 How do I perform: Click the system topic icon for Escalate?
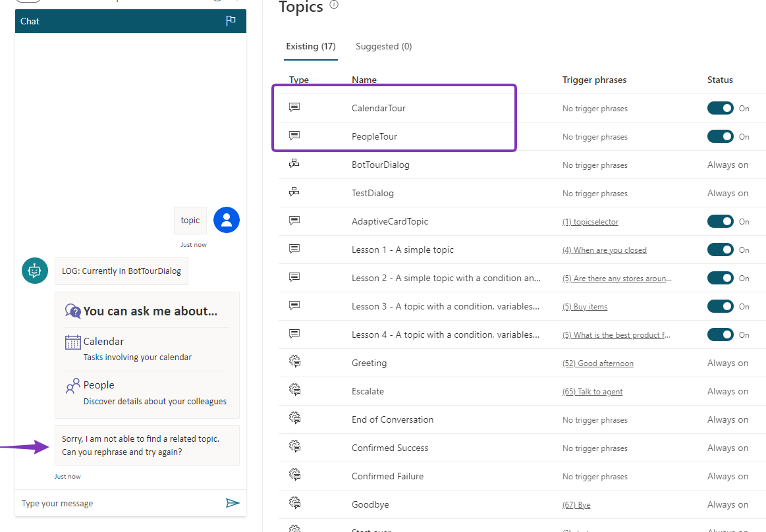[x=294, y=390]
